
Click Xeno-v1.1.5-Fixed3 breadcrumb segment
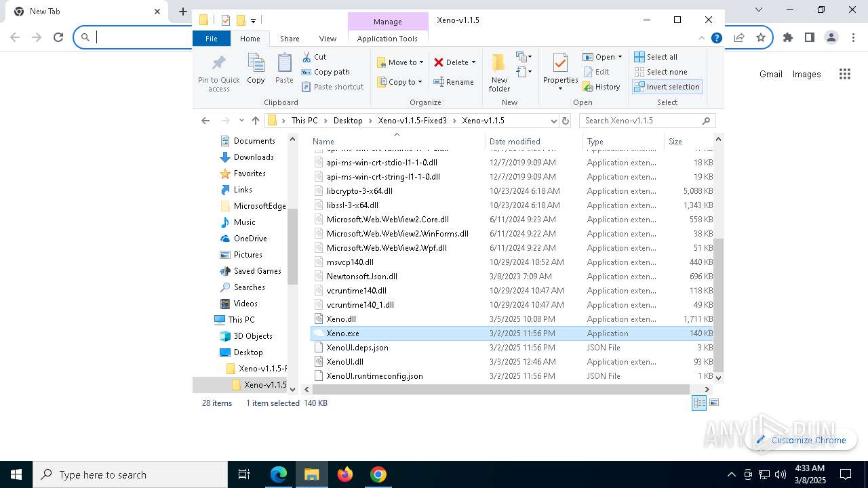(x=412, y=121)
